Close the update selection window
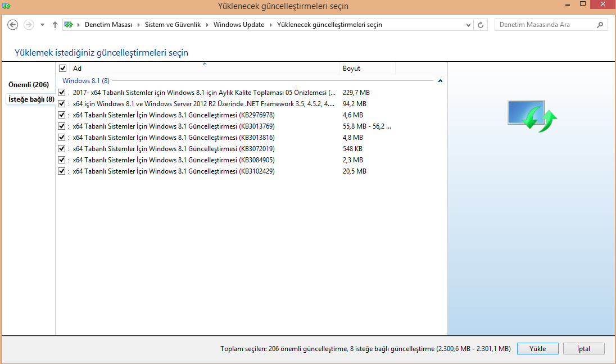 pyautogui.click(x=603, y=4)
